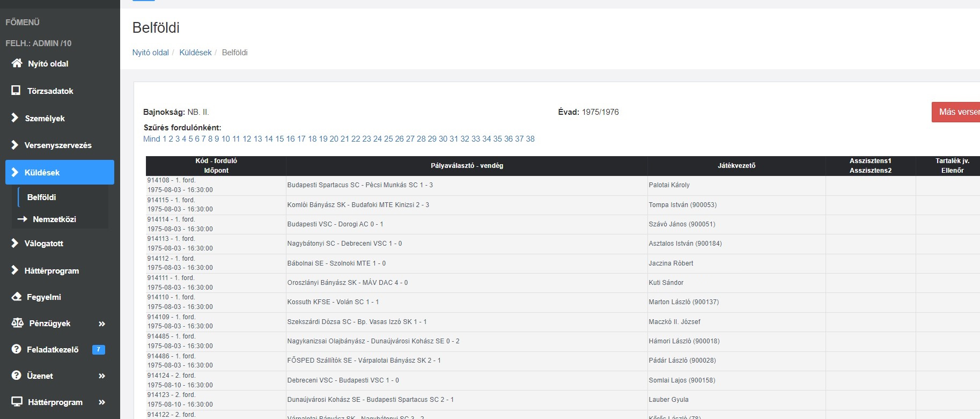Select the Belföldi submenu item
This screenshot has height=419, width=980.
coord(42,197)
